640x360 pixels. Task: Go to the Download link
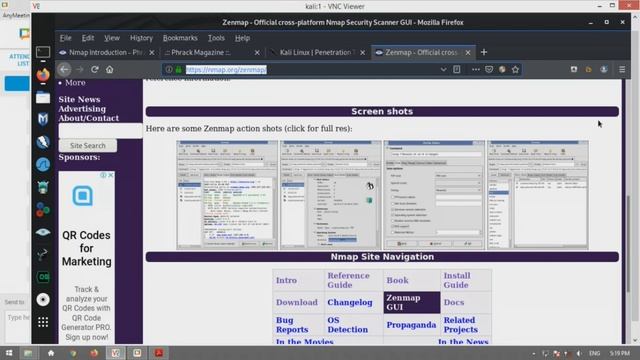pyautogui.click(x=296, y=302)
